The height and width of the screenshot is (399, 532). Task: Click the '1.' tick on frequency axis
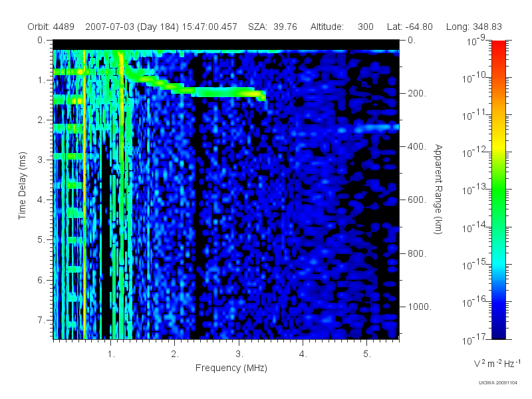111,354
